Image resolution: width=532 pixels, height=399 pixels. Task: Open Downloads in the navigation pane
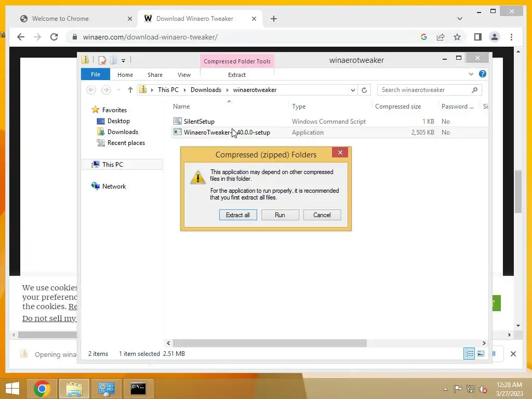pyautogui.click(x=123, y=131)
